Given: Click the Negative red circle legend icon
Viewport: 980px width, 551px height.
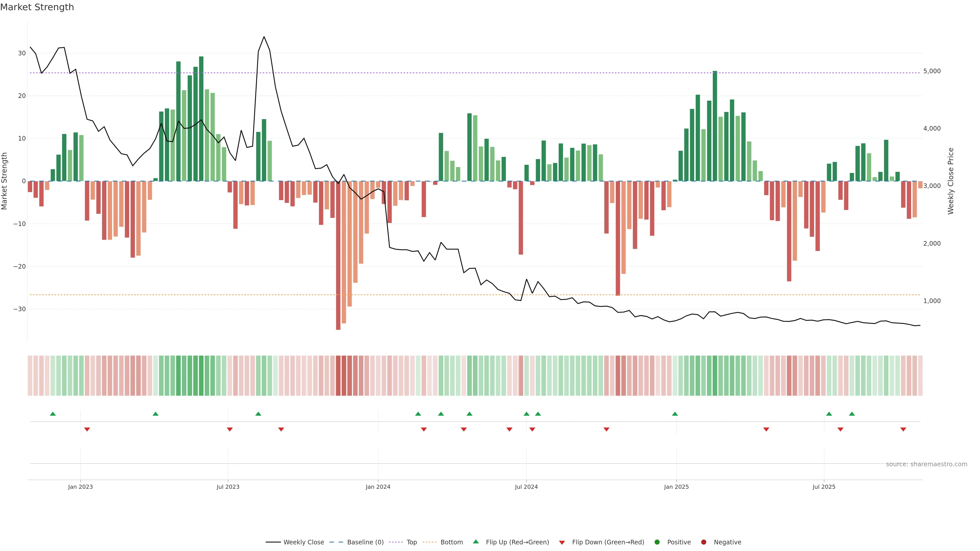Looking at the screenshot, I should pos(703,542).
